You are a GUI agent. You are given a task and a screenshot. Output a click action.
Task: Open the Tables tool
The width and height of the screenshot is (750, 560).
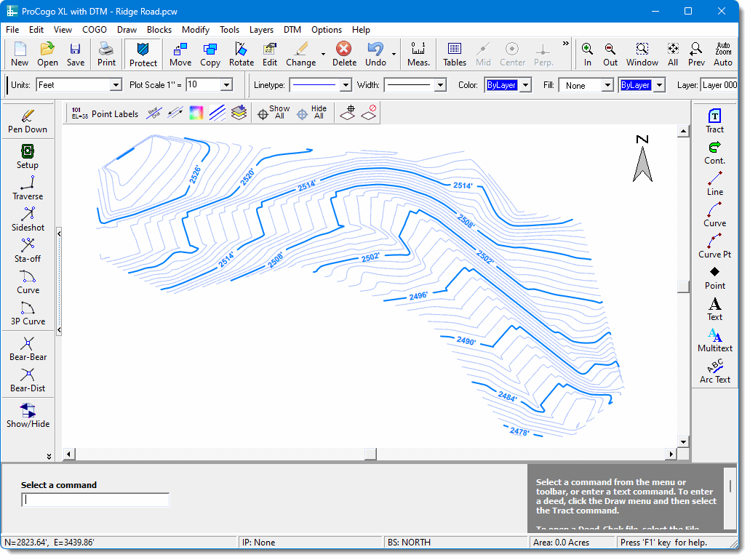[x=455, y=54]
